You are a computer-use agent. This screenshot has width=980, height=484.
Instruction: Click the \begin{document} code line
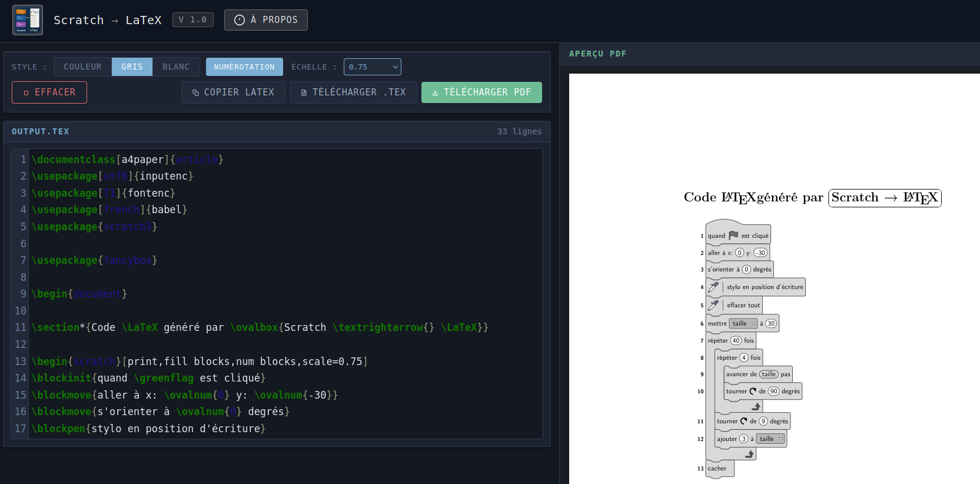79,294
